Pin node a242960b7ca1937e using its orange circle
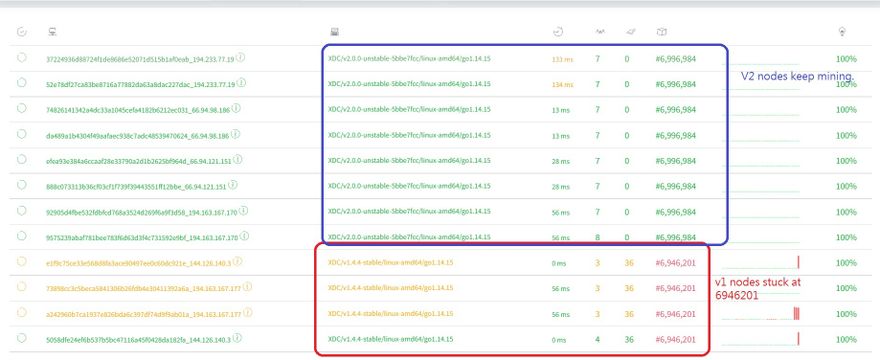 click(21, 312)
